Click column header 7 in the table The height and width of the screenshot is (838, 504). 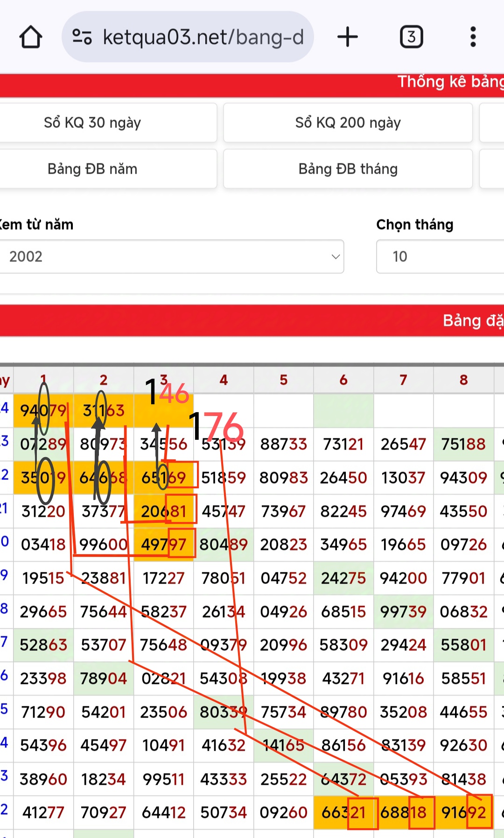click(404, 380)
